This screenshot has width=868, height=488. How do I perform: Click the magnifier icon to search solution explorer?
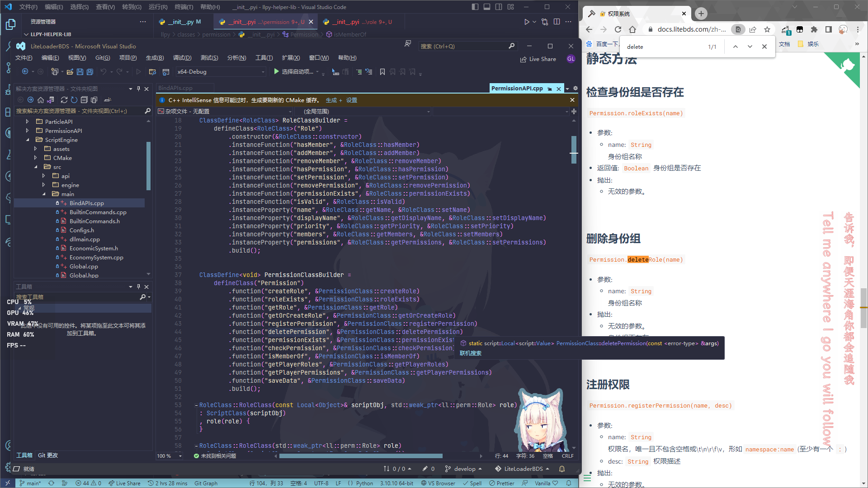[148, 111]
